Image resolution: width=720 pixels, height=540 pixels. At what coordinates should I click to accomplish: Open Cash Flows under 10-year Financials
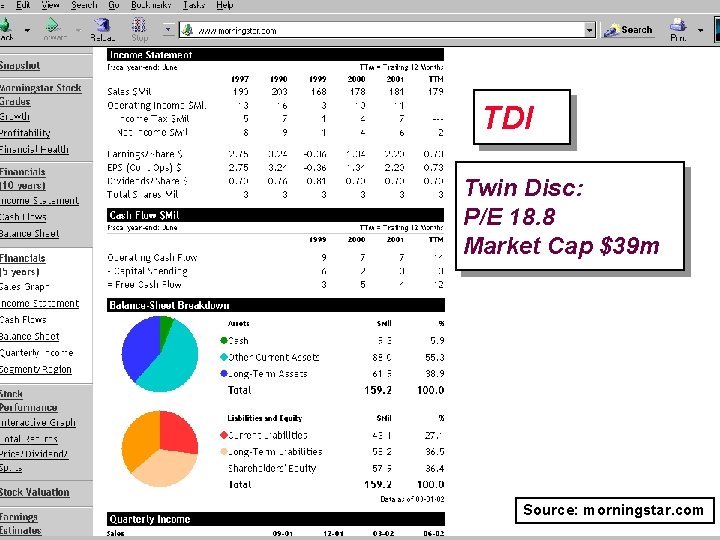[23, 217]
